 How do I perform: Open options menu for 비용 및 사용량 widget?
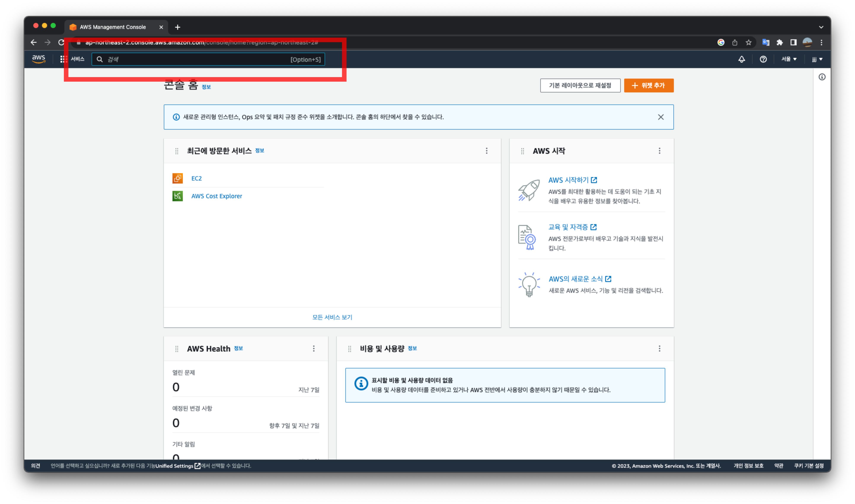[659, 349]
